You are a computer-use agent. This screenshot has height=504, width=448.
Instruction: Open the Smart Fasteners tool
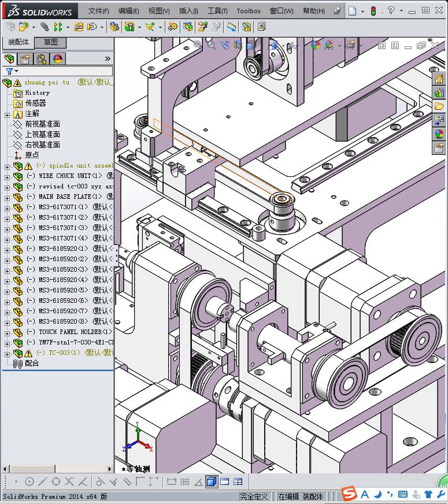click(x=79, y=27)
